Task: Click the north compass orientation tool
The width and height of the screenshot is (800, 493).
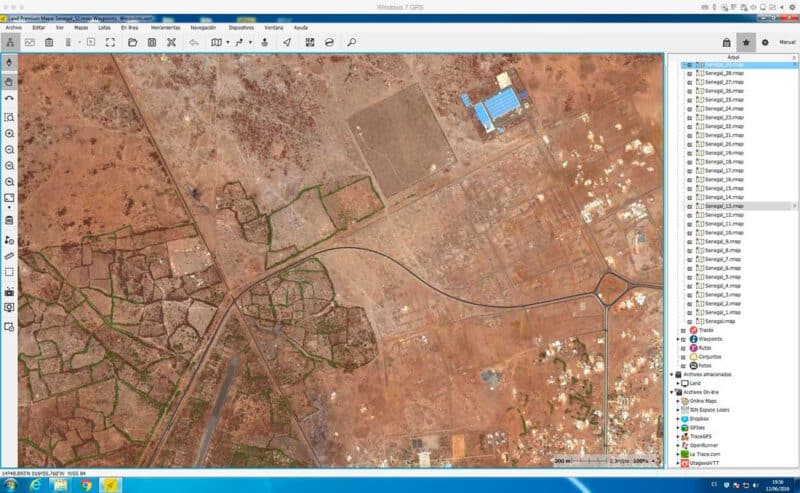Action: click(x=9, y=62)
